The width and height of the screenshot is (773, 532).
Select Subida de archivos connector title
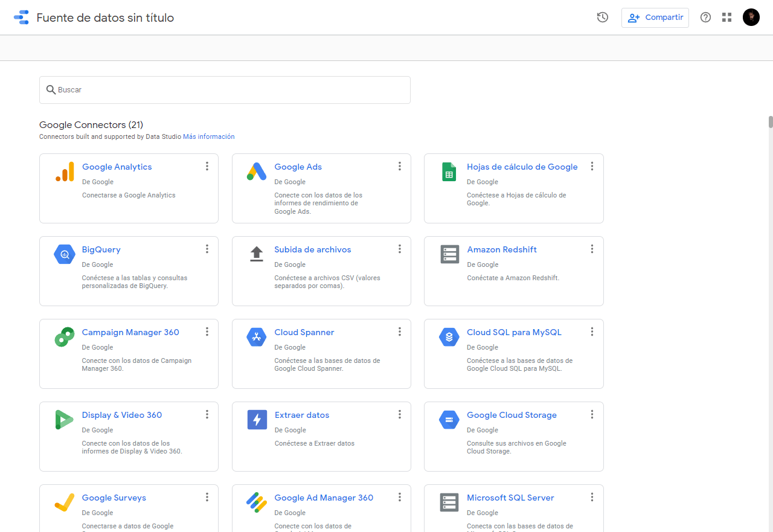tap(313, 249)
